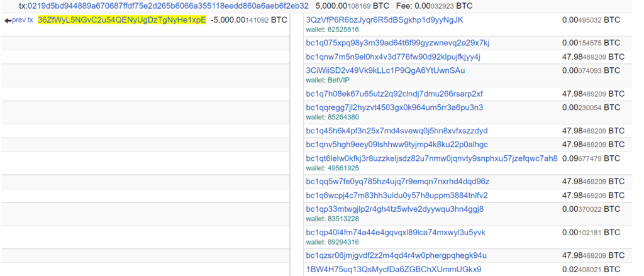Open address bc1qq5w7fe0yq785hz4ujq7r9emqn7nxrhd4dqd96z
644x276 pixels.
pos(397,182)
